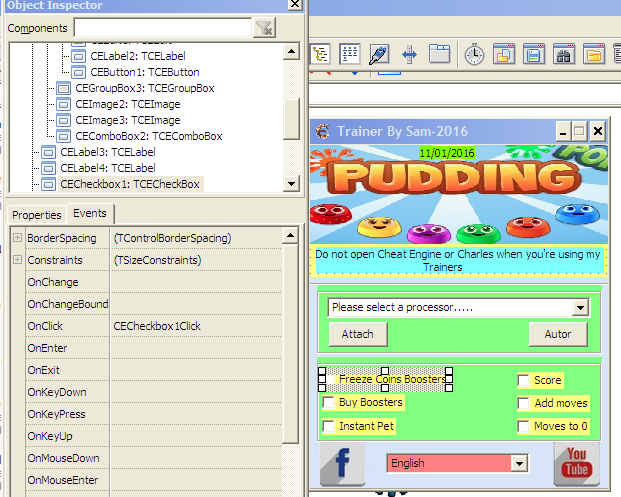Click the blue horizontal splitter toolbar icon
Image resolution: width=621 pixels, height=497 pixels.
[409, 54]
